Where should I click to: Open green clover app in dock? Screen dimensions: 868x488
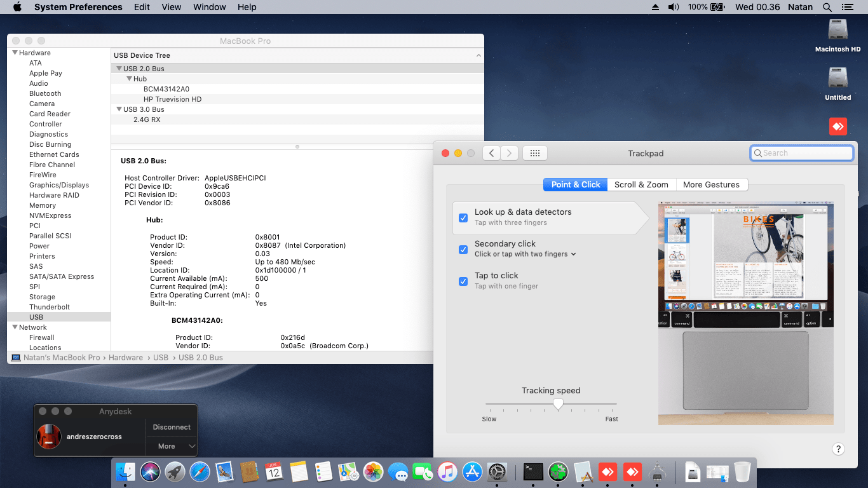tap(558, 471)
